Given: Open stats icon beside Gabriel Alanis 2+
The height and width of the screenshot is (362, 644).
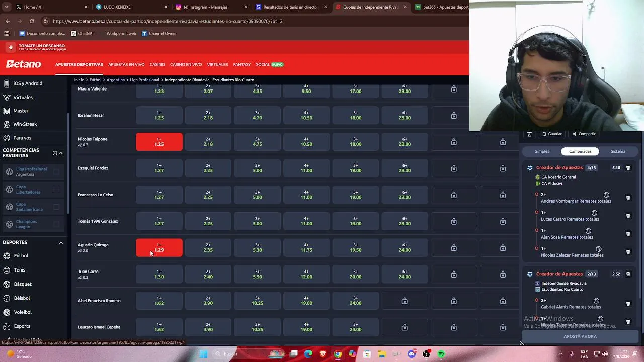Looking at the screenshot, I should [x=596, y=301].
